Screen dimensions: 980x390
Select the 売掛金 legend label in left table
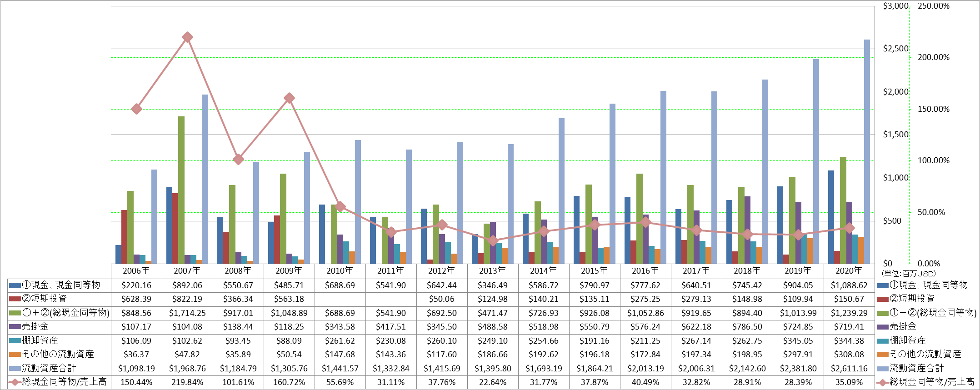(35, 327)
